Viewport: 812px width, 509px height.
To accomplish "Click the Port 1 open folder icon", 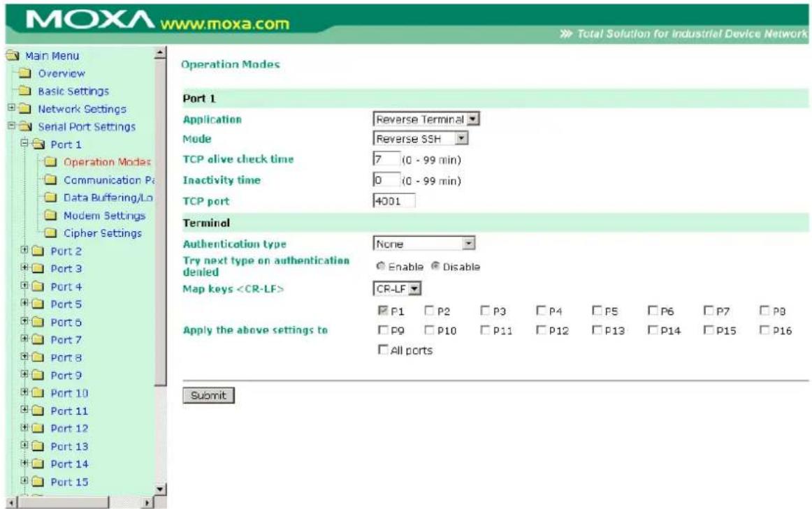I will click(x=38, y=145).
